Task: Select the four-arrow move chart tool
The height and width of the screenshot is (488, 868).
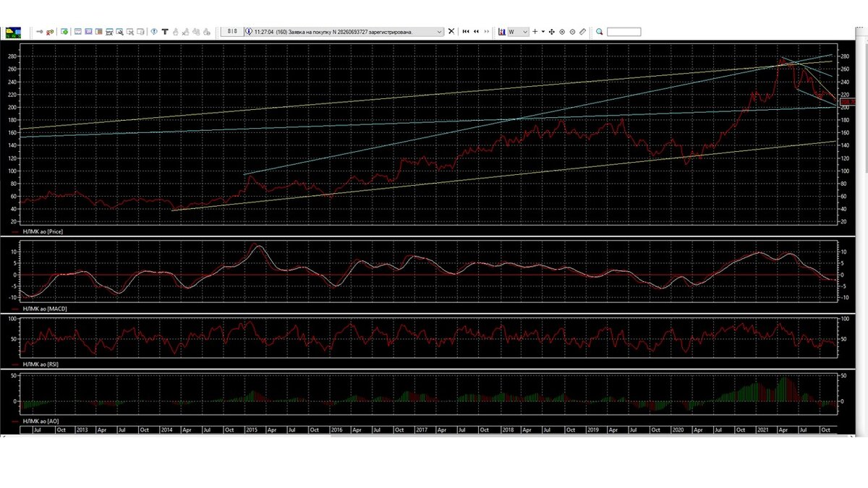Action: coord(552,32)
